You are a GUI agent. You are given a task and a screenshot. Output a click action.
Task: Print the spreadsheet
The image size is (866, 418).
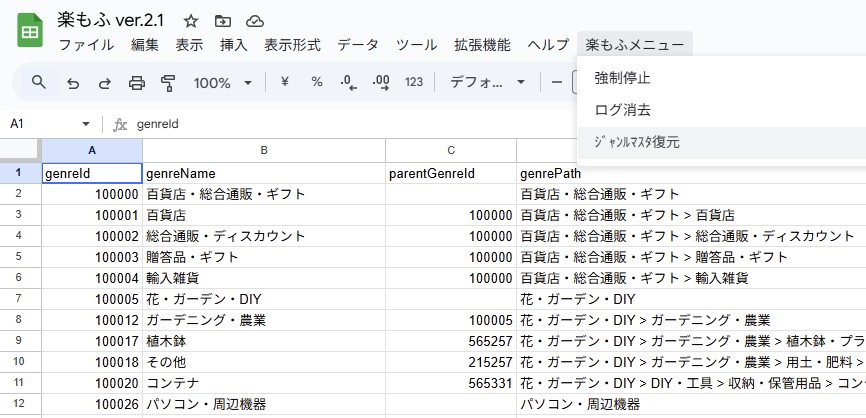click(x=137, y=82)
